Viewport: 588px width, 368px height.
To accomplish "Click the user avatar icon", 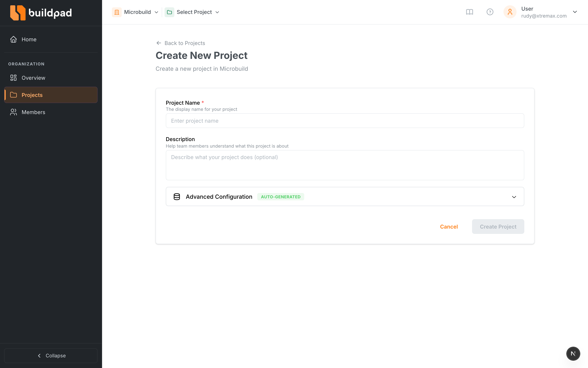I will tap(510, 12).
